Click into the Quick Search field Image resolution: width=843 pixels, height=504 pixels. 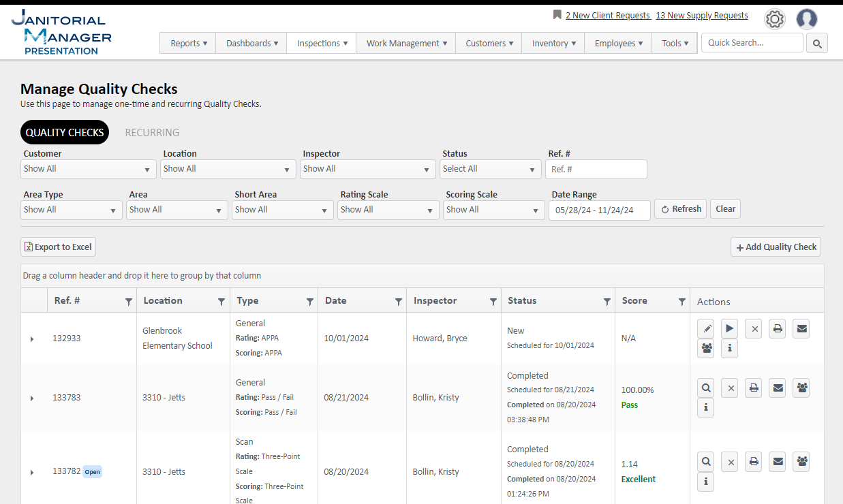click(x=752, y=43)
